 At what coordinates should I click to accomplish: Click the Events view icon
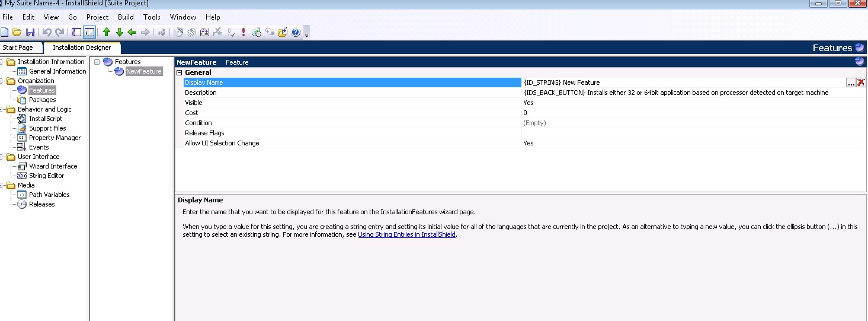coord(22,147)
